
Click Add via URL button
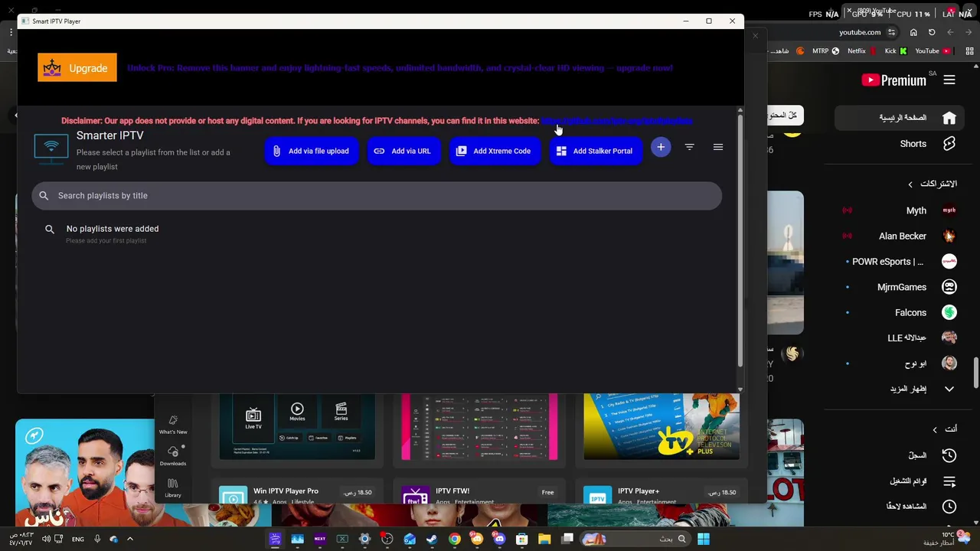403,151
